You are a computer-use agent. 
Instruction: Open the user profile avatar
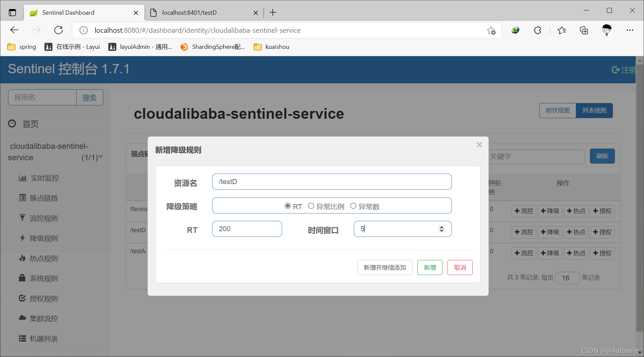coord(607,30)
